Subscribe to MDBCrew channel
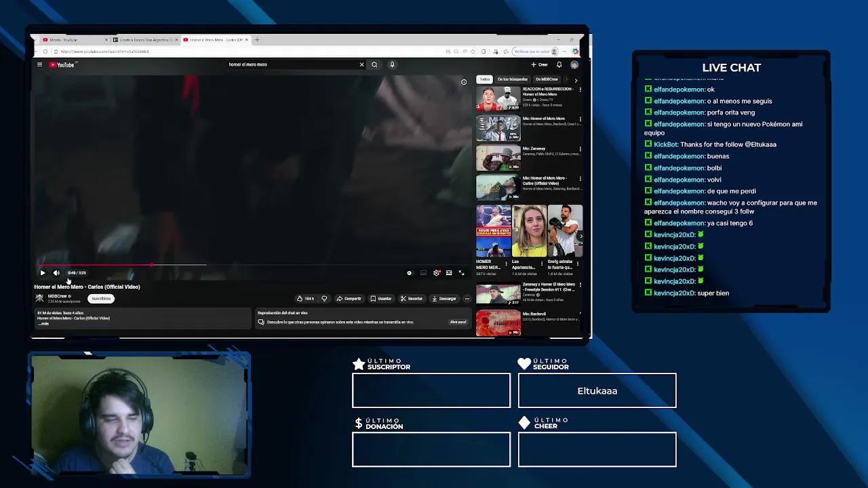Viewport: 868px width, 488px height. pyautogui.click(x=101, y=298)
